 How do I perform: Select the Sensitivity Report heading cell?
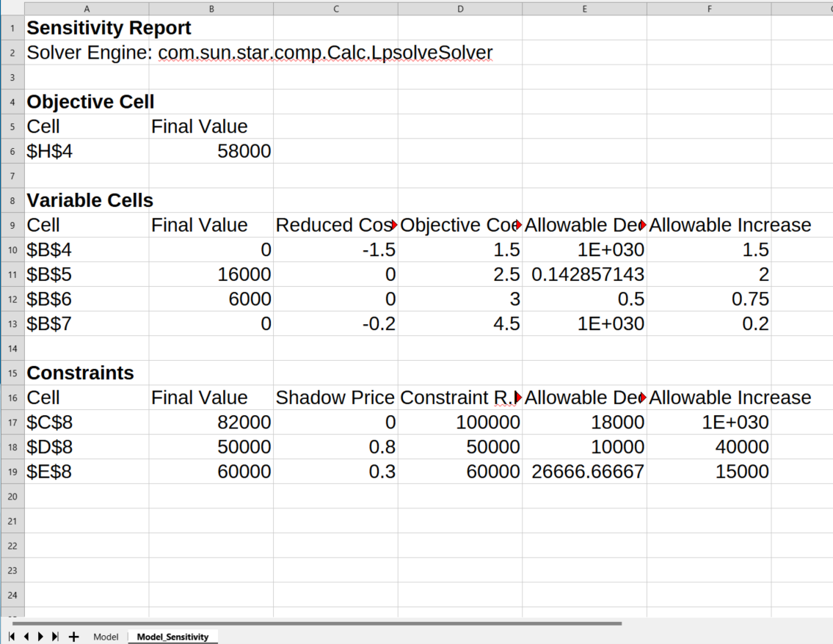tap(87, 28)
